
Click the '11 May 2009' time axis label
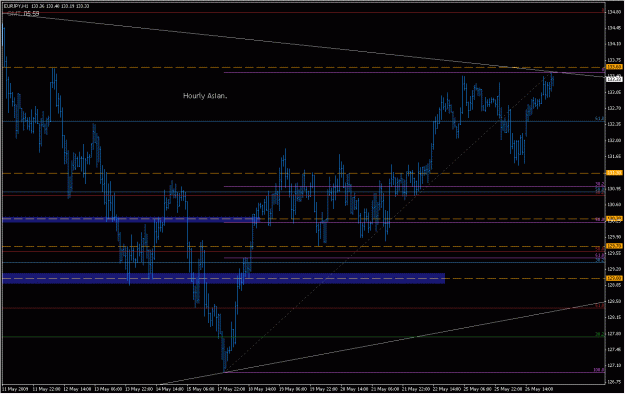tap(14, 388)
